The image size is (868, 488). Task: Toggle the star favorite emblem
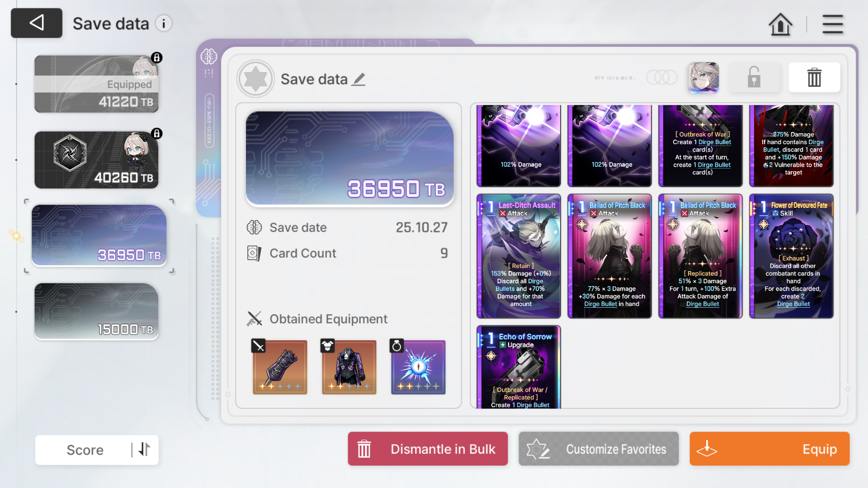[256, 79]
